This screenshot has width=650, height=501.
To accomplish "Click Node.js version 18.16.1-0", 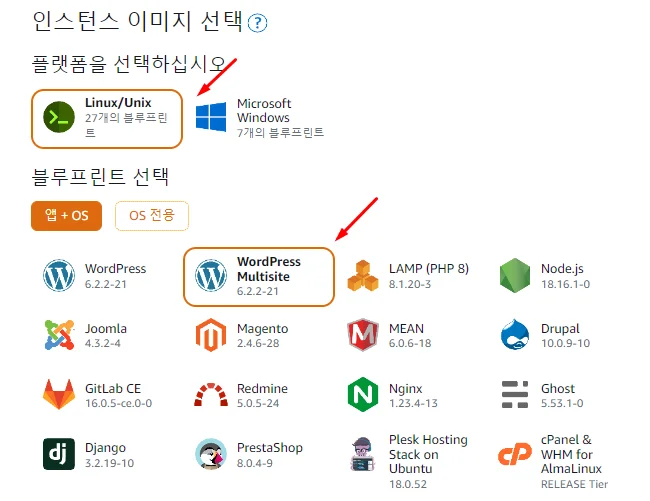I will point(565,284).
